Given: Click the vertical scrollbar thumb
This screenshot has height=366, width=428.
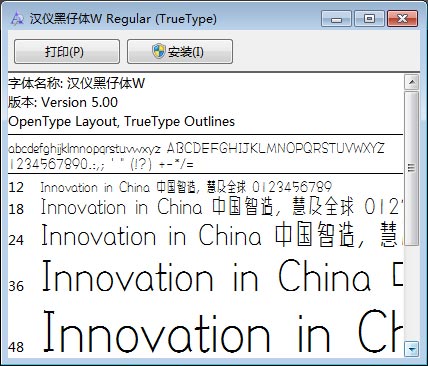Looking at the screenshot, I should pyautogui.click(x=412, y=168).
